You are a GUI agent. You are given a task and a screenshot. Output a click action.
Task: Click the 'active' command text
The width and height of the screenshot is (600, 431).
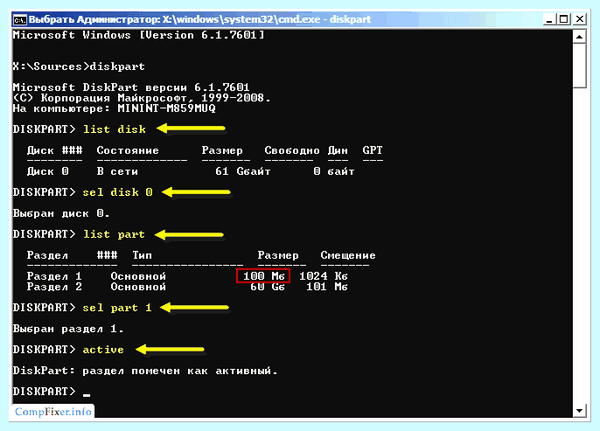click(x=103, y=349)
